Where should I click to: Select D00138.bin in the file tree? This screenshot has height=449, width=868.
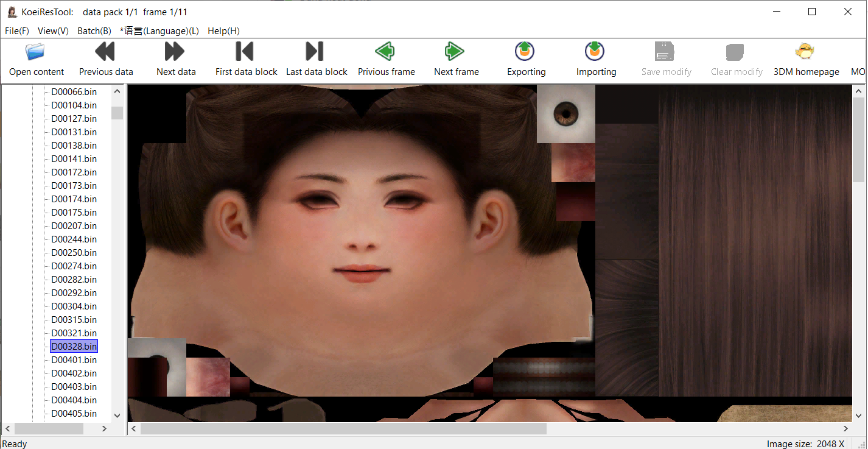tap(74, 146)
